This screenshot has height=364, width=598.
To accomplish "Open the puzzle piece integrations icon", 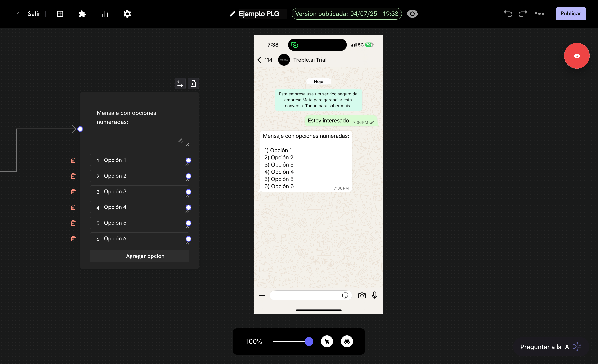I will [x=82, y=14].
